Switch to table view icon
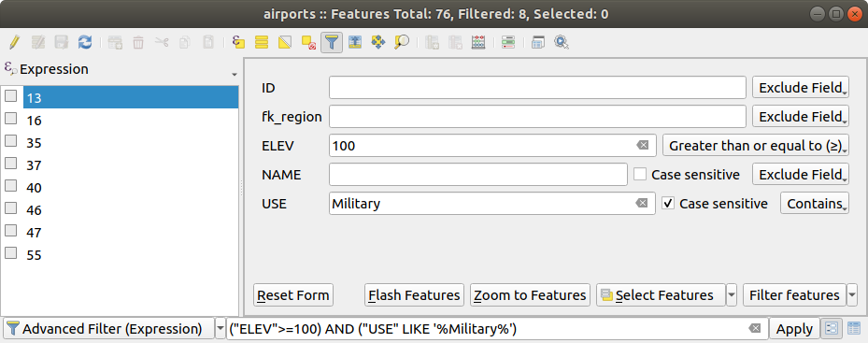This screenshot has width=868, height=343. coord(854,329)
